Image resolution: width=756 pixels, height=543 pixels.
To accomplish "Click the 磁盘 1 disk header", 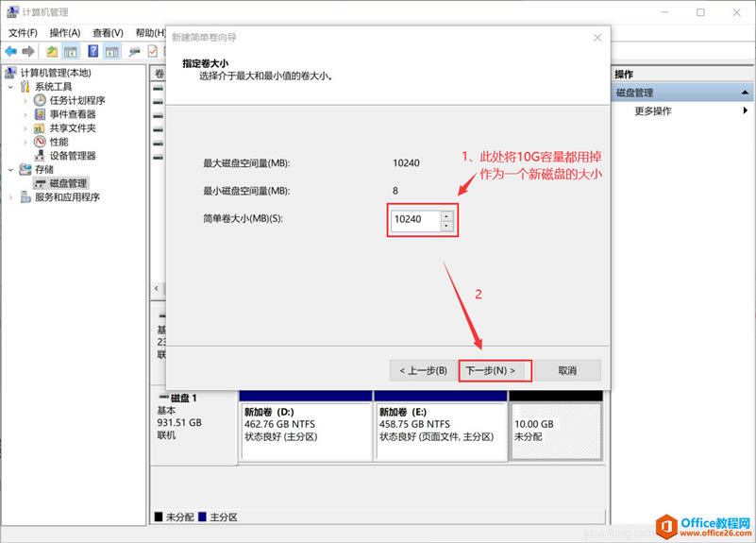I will [194, 428].
